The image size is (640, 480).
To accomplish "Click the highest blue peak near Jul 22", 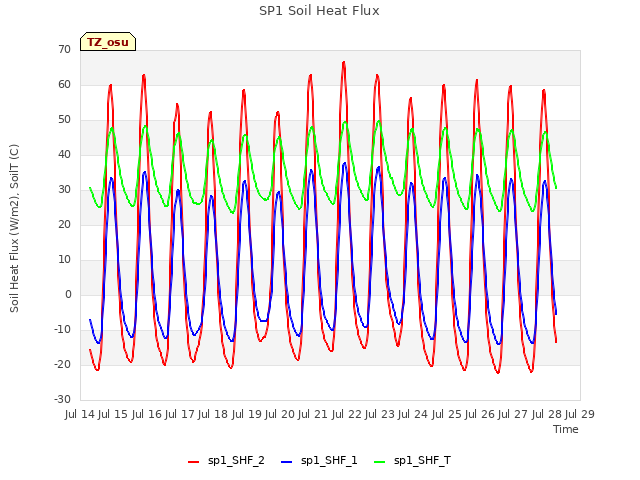I will (x=345, y=164).
